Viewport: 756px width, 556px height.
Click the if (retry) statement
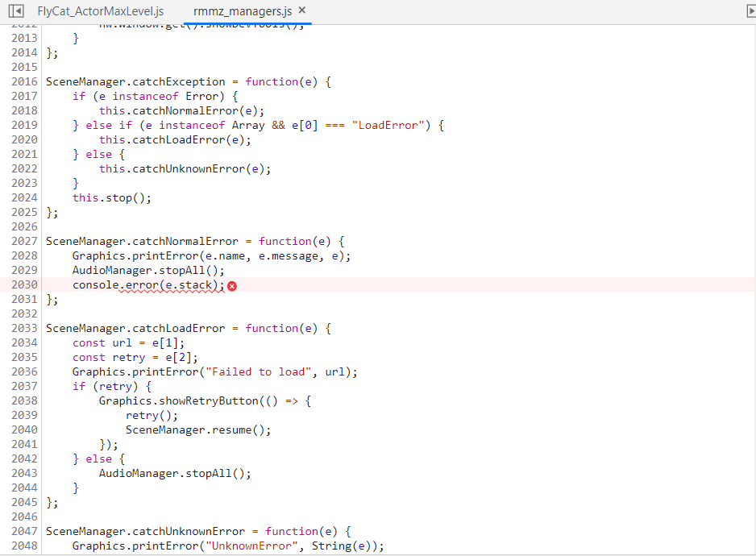112,386
